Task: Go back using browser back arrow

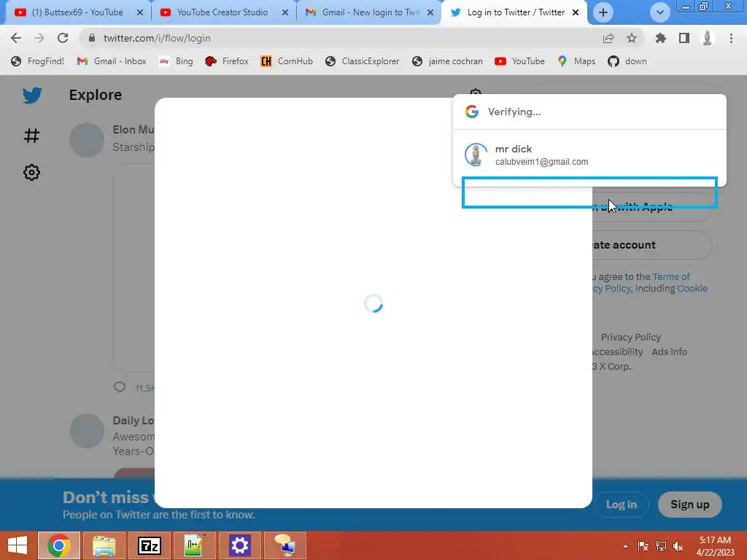Action: (x=16, y=38)
